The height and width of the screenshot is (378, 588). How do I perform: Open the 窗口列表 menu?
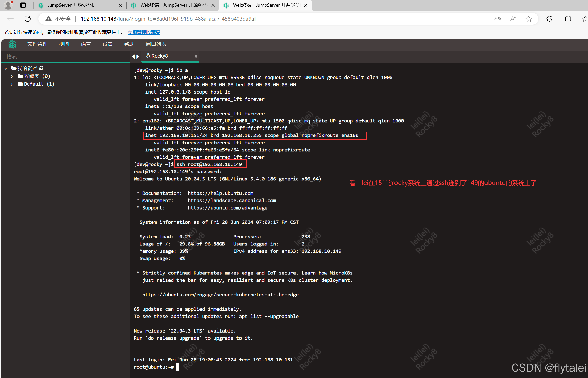coord(156,44)
